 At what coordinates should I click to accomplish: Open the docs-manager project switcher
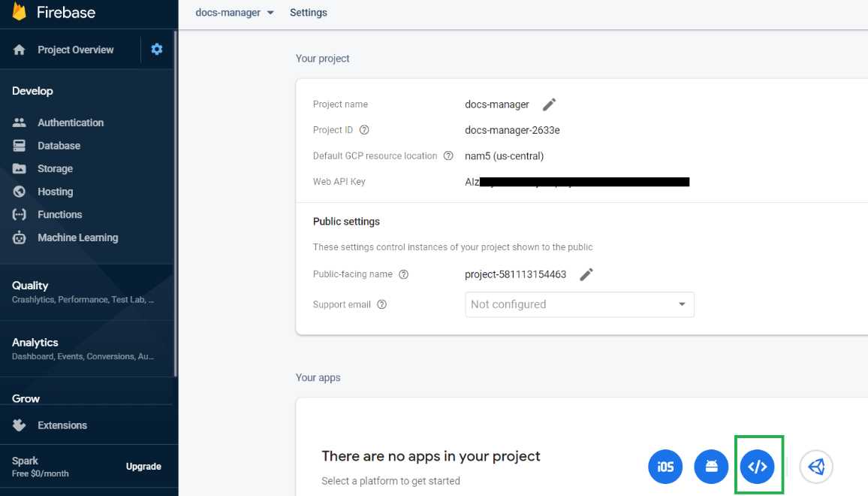point(233,12)
